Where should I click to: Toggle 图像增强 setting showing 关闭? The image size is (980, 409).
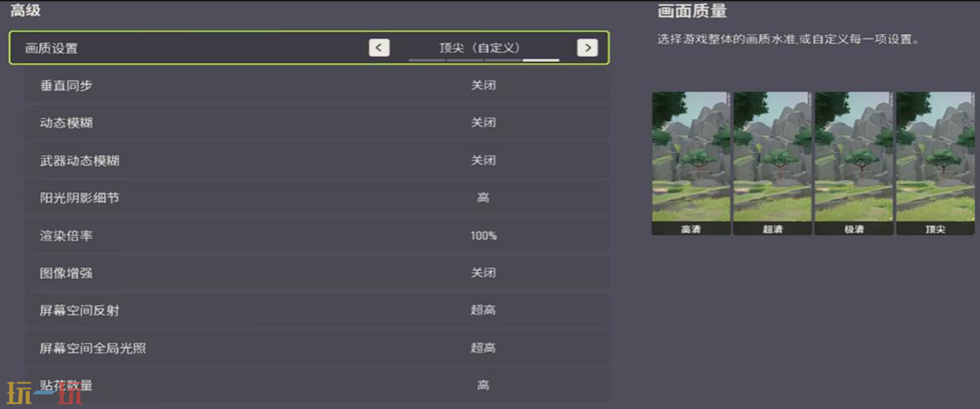pos(483,273)
